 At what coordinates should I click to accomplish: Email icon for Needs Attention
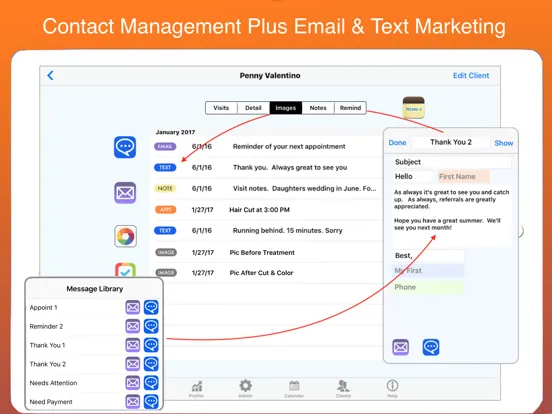point(133,383)
